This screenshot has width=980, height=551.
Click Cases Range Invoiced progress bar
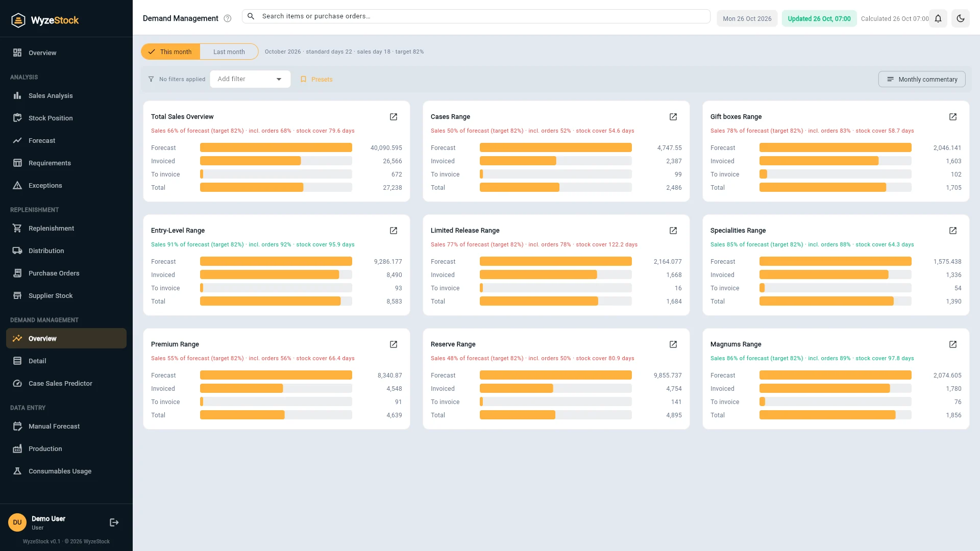point(556,161)
